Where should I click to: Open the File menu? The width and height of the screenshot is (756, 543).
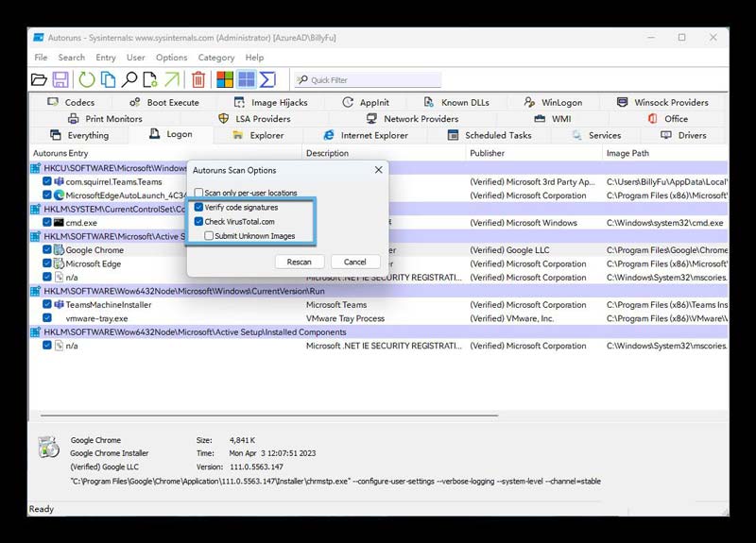coord(41,58)
